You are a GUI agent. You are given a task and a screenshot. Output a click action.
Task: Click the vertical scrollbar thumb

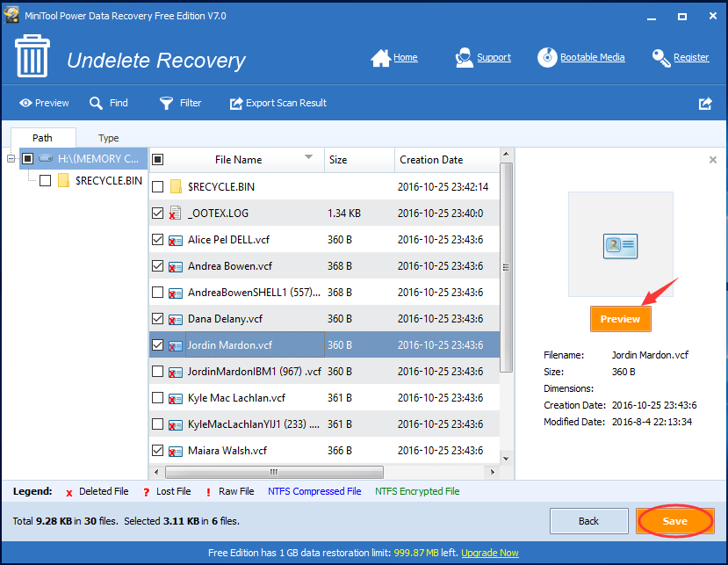tap(506, 267)
